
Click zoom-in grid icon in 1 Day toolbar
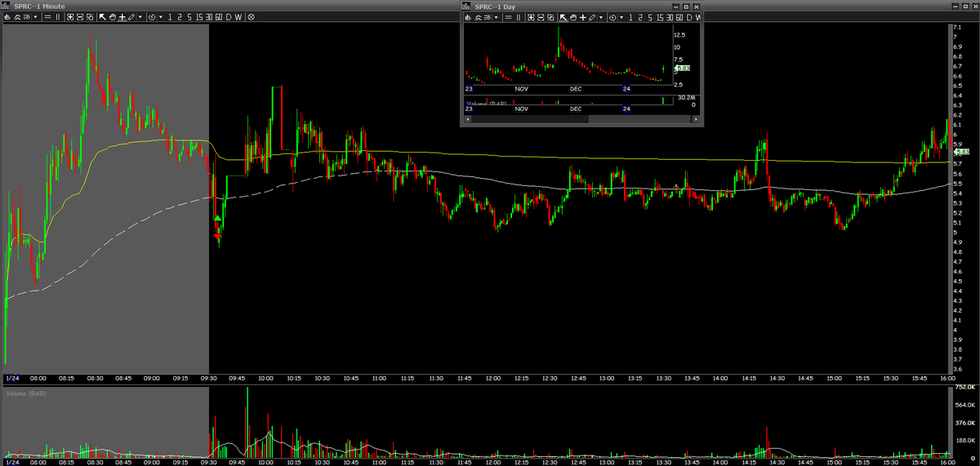(531, 17)
